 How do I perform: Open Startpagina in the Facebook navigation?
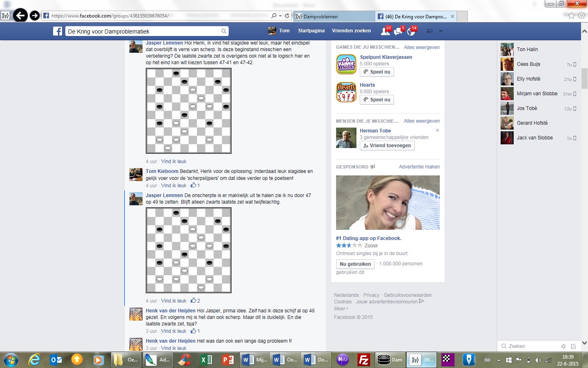[x=311, y=31]
